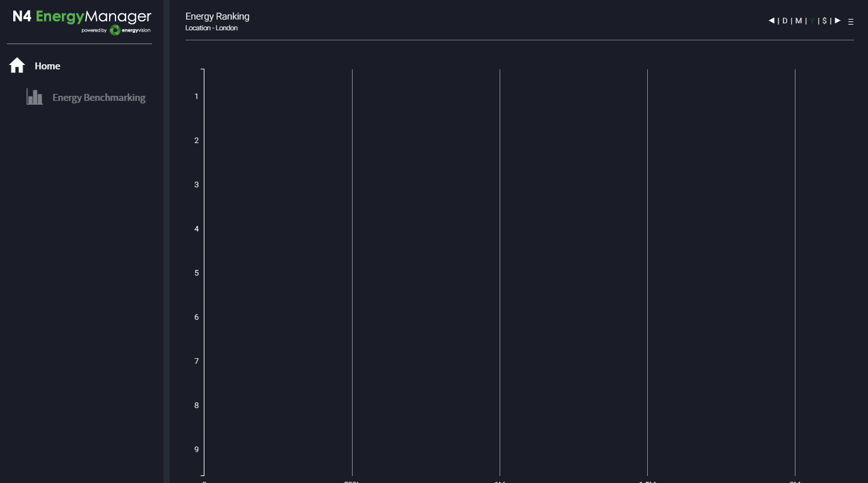The image size is (868, 483).
Task: Open the Home menu item
Action: coord(47,66)
